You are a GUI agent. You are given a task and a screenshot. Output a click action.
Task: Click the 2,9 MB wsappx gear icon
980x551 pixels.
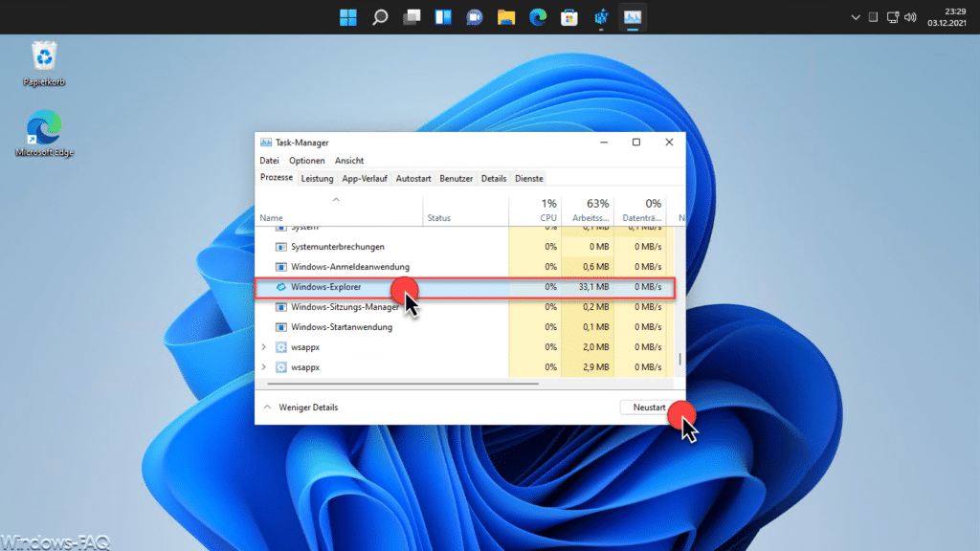pos(281,366)
